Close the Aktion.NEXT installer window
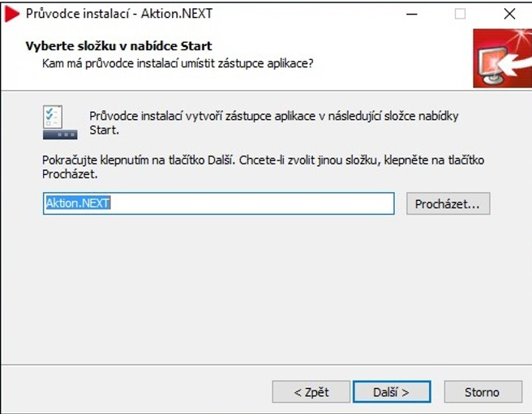The height and width of the screenshot is (414, 532). click(509, 14)
